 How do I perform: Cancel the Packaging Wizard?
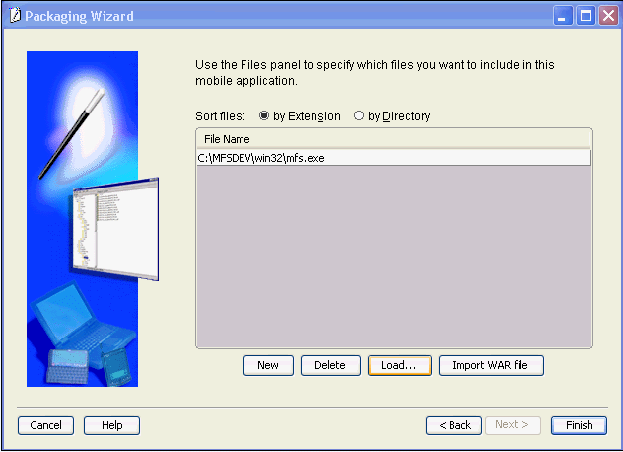[46, 425]
